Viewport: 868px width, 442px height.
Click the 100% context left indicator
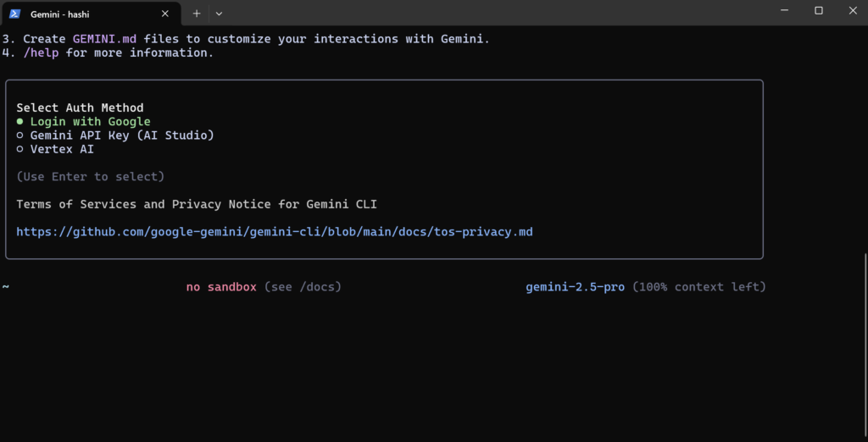click(699, 287)
